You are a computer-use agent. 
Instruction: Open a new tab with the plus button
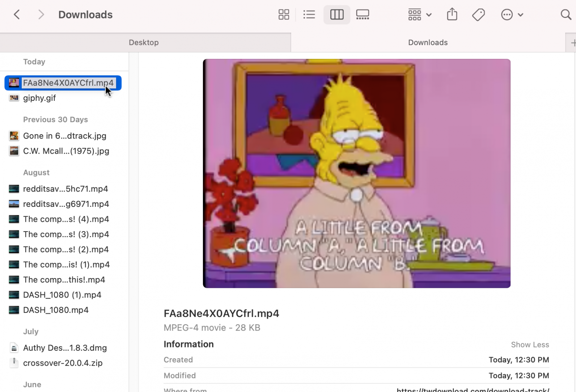pyautogui.click(x=574, y=42)
